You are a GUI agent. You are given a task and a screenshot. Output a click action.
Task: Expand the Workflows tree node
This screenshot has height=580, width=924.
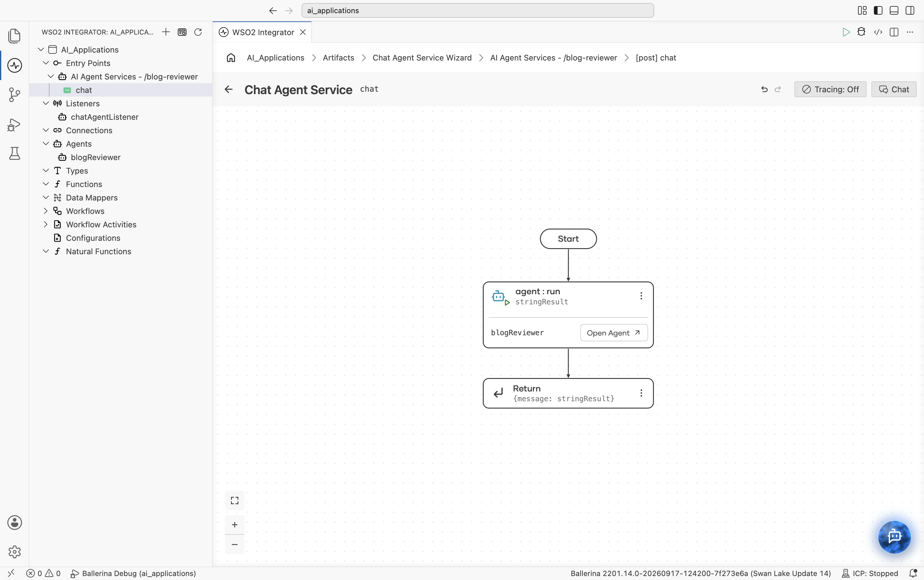coord(46,211)
